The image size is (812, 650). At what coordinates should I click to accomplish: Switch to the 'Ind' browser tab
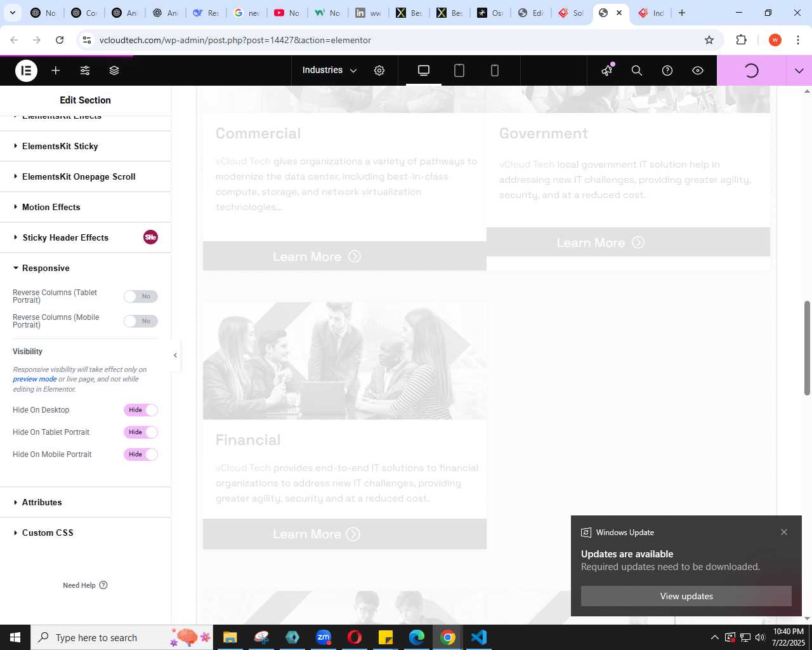pos(651,13)
